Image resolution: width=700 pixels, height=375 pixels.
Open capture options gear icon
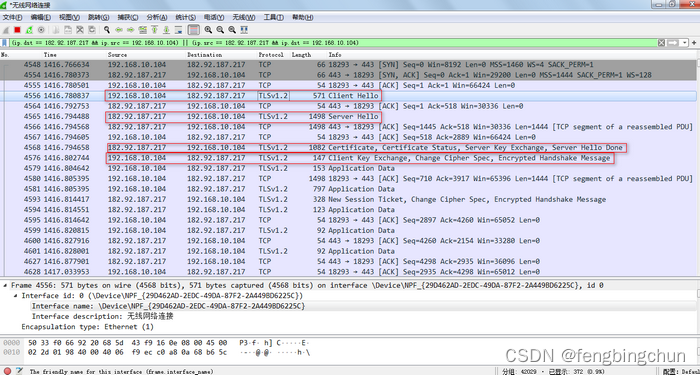(x=41, y=30)
